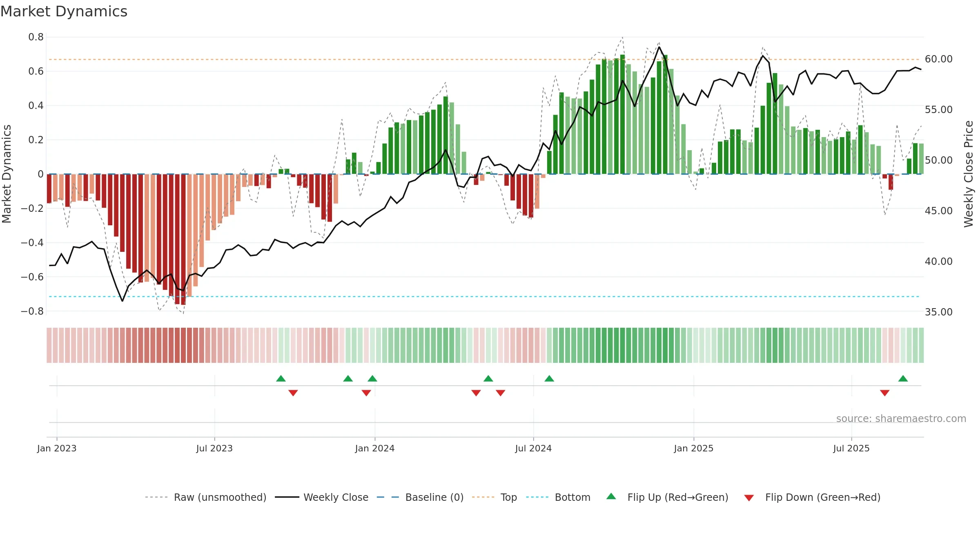
Task: Click the green flip-up triangle in 2025
Action: [x=903, y=378]
